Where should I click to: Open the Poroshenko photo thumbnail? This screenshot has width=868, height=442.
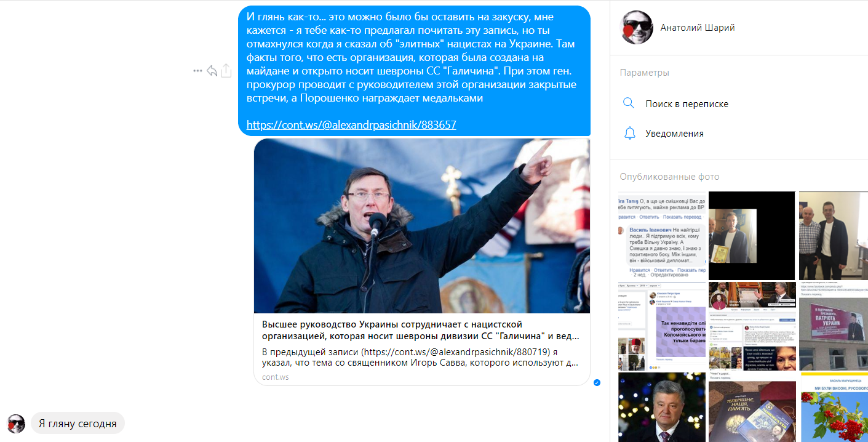pos(661,407)
